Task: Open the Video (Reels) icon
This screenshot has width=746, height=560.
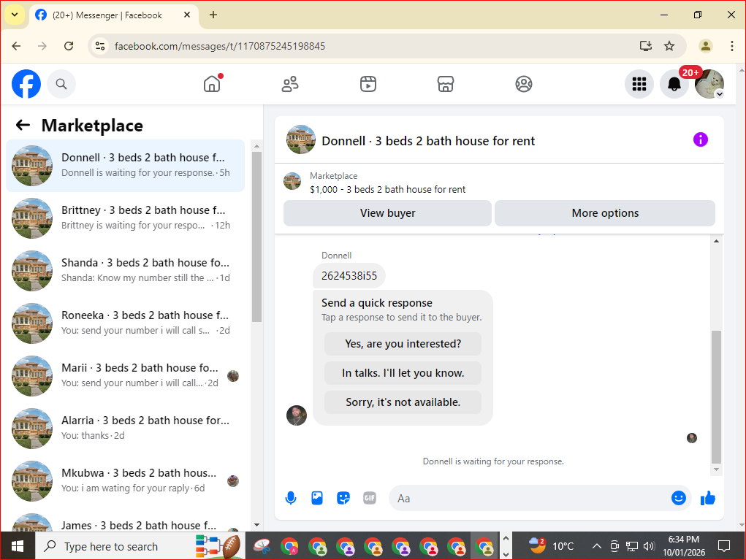Action: pyautogui.click(x=368, y=84)
